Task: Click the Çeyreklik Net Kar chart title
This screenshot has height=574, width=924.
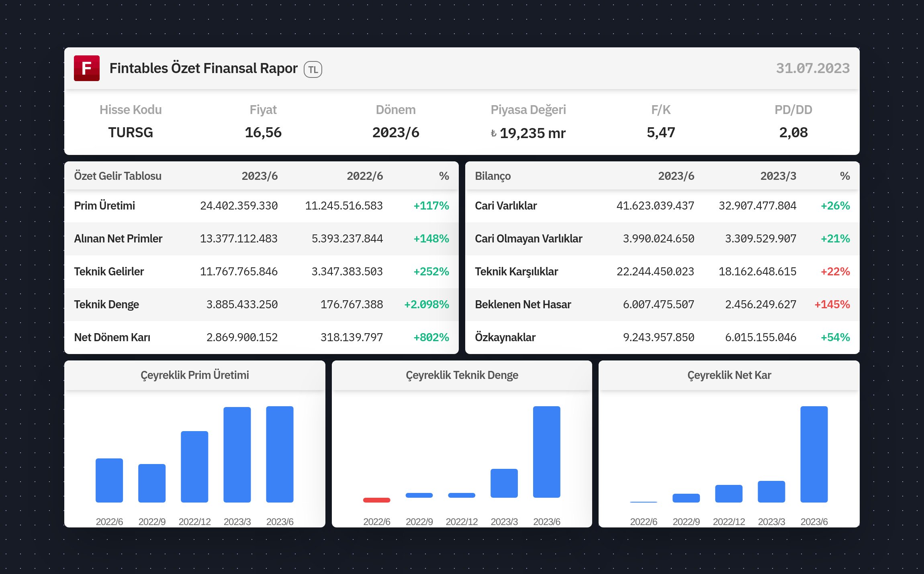Action: [729, 375]
